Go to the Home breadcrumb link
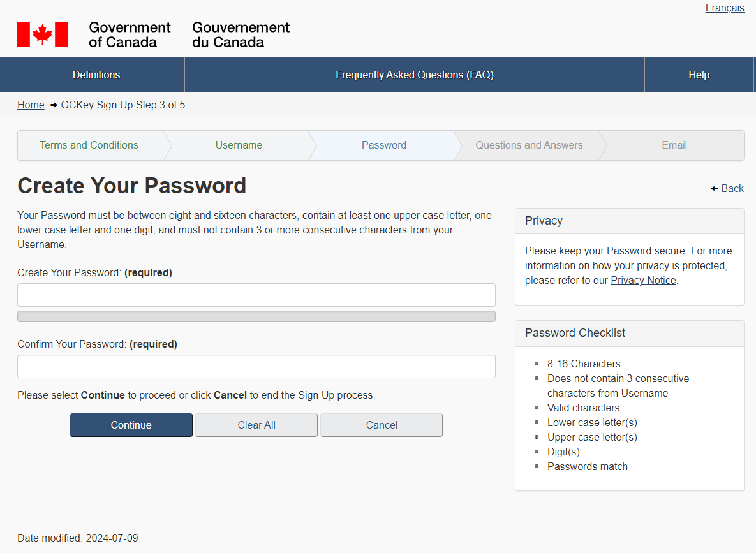The width and height of the screenshot is (756, 553). pyautogui.click(x=31, y=105)
